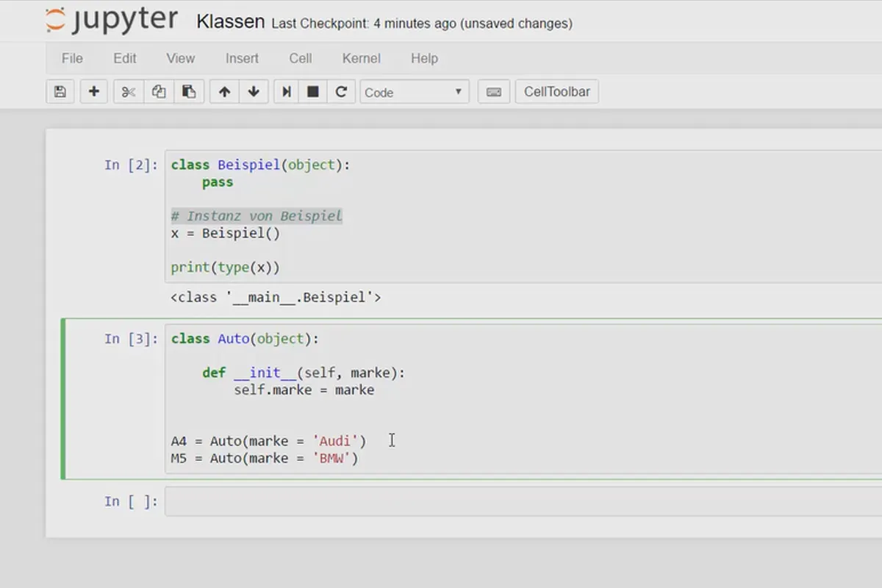Click the line 'print(type(x))'
Image resolution: width=882 pixels, height=588 pixels.
226,268
